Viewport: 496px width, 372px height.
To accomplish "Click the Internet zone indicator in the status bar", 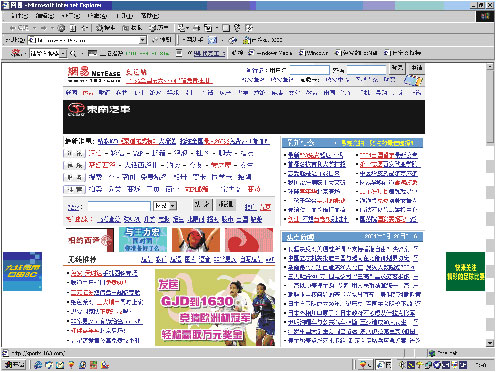I will pyautogui.click(x=443, y=353).
